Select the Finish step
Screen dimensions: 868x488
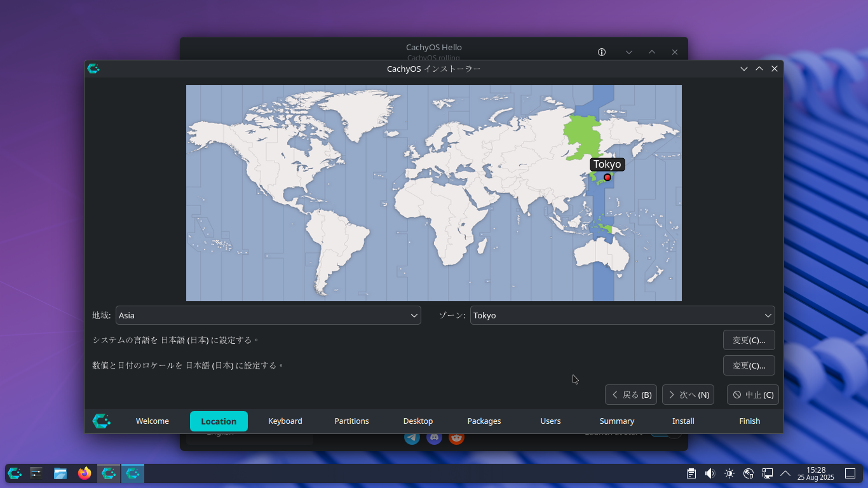[x=750, y=421]
